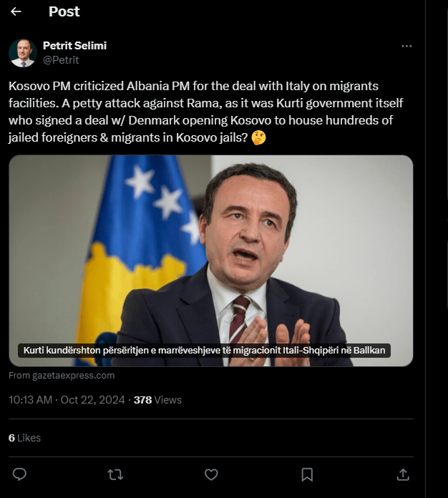
Task: Click the thinking face emoji in post
Action: point(259,137)
